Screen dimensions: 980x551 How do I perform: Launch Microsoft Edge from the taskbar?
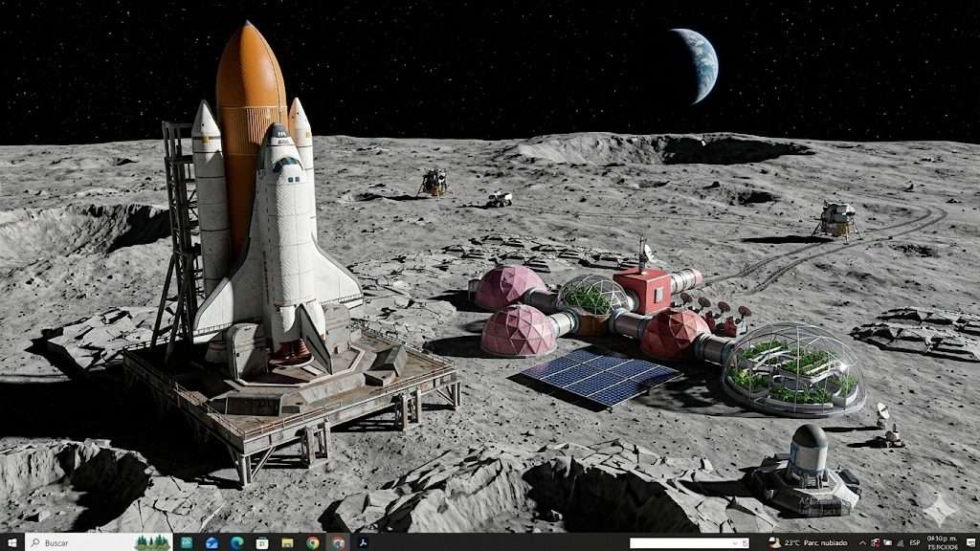pyautogui.click(x=237, y=543)
